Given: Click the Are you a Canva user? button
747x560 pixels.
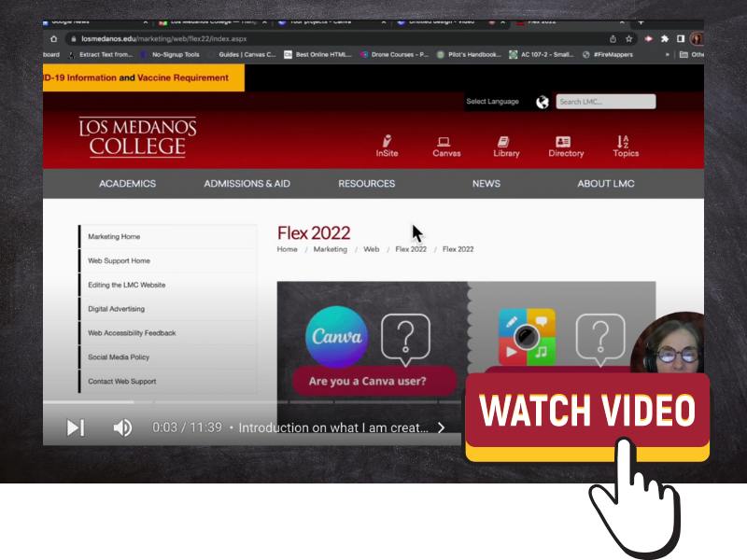Looking at the screenshot, I should click(374, 381).
